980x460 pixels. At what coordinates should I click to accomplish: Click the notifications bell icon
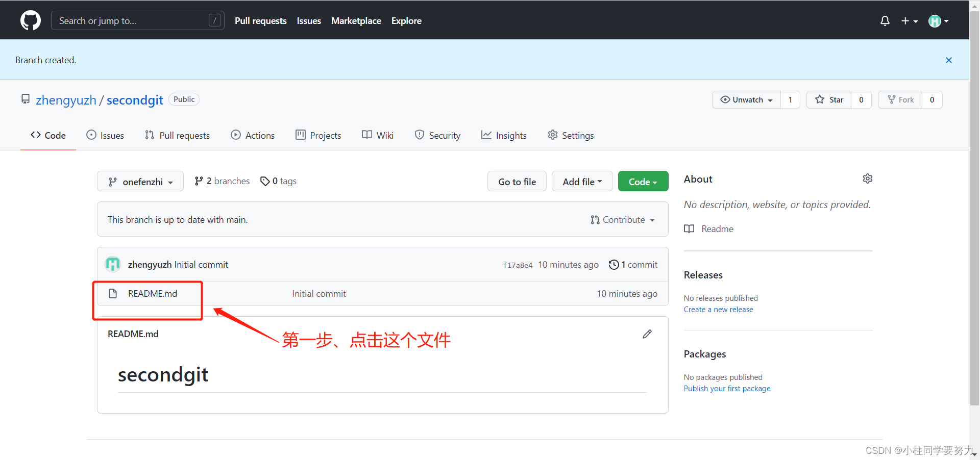pos(885,20)
